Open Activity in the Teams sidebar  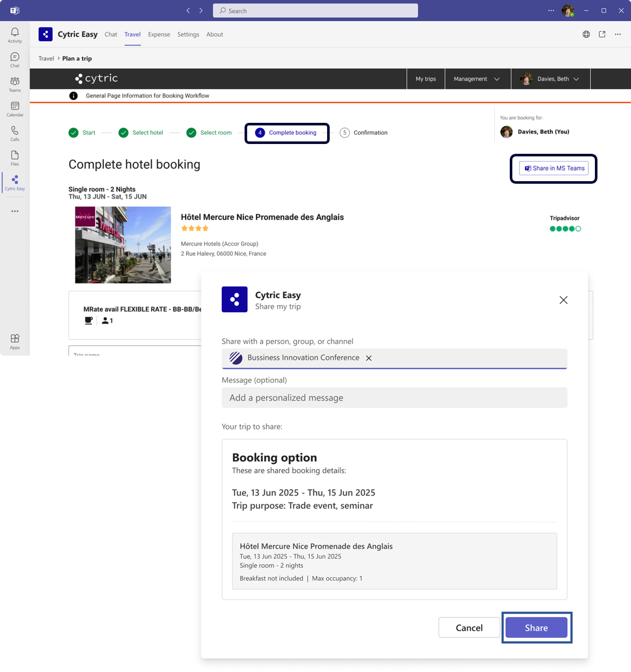click(x=15, y=35)
